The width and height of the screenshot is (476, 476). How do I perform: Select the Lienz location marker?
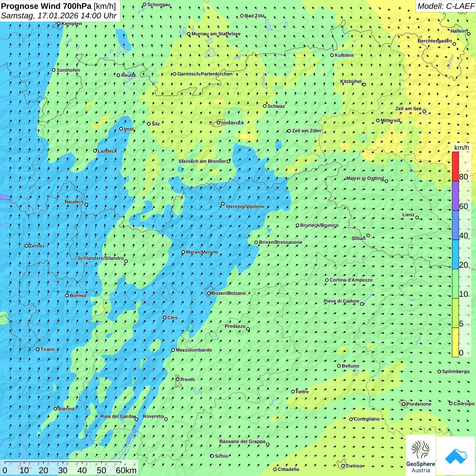point(417,218)
